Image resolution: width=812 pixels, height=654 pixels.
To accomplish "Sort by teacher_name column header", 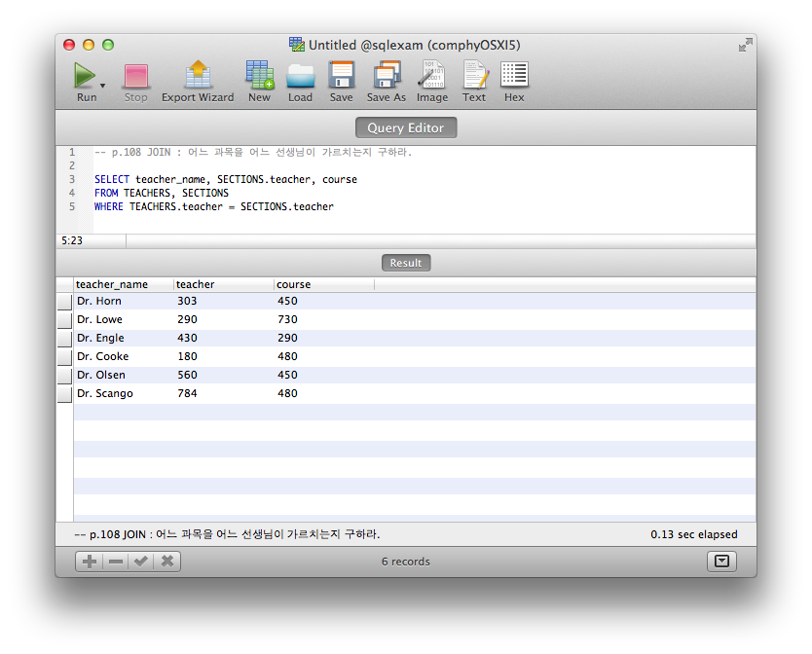I will pos(124,284).
